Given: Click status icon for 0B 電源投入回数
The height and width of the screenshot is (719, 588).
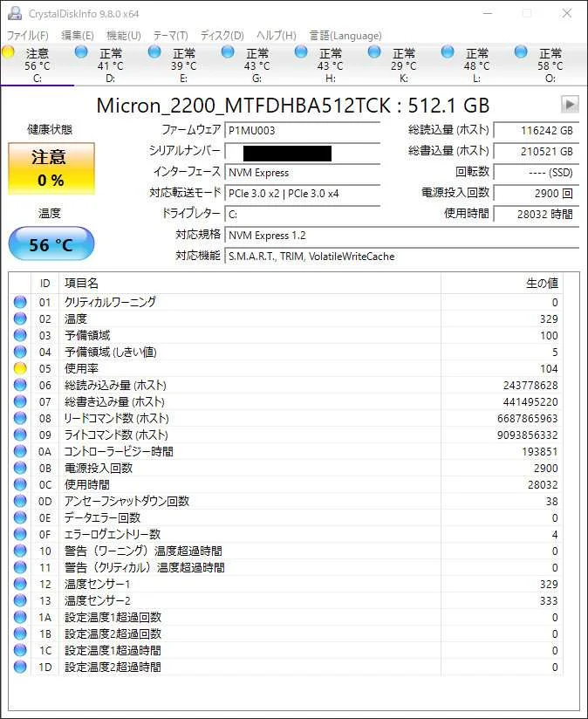Looking at the screenshot, I should [20, 468].
